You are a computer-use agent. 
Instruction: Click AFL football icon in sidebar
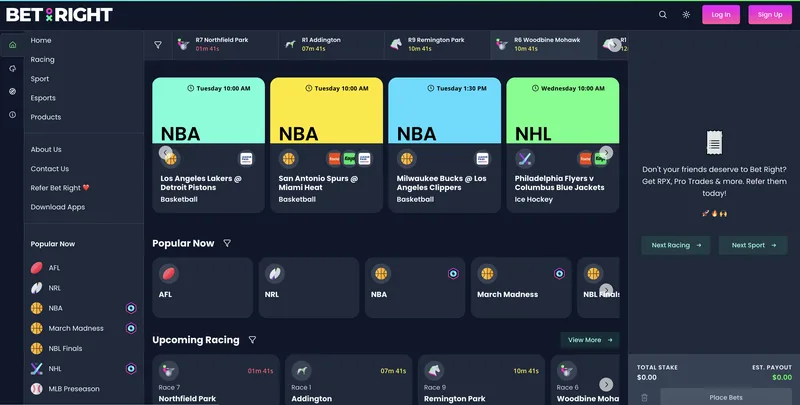click(x=37, y=268)
